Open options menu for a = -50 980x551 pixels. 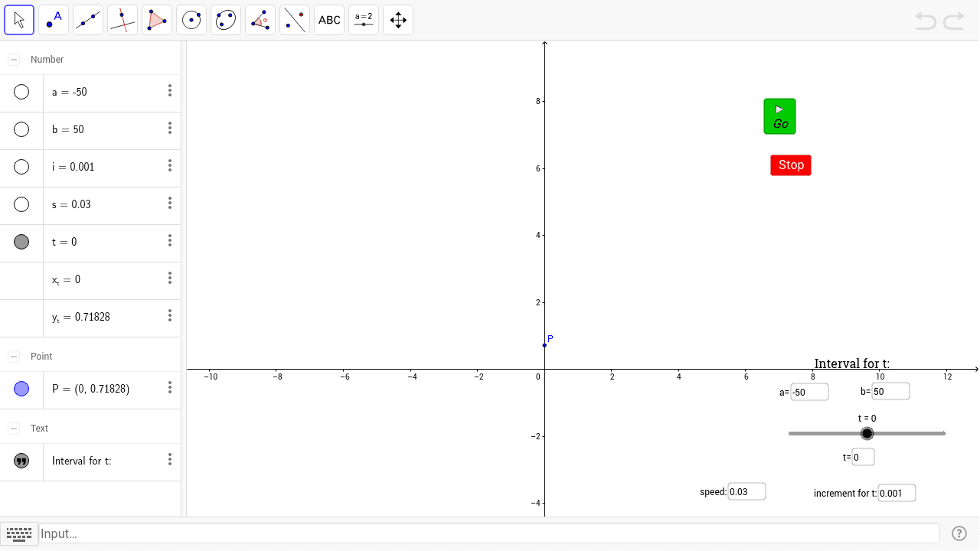tap(170, 91)
